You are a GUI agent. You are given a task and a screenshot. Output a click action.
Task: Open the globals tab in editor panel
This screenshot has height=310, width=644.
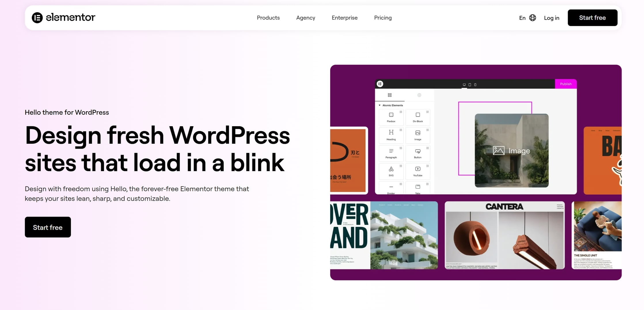[419, 95]
